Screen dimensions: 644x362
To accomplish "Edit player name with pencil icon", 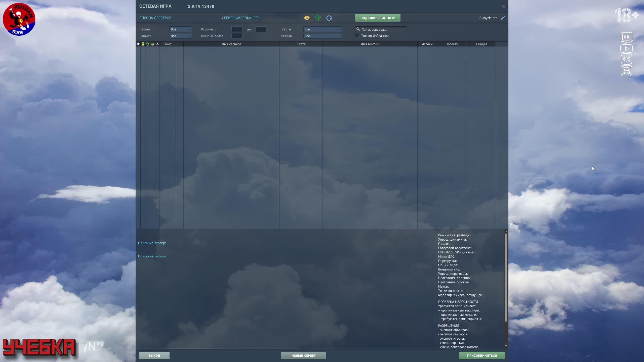I will pyautogui.click(x=503, y=18).
